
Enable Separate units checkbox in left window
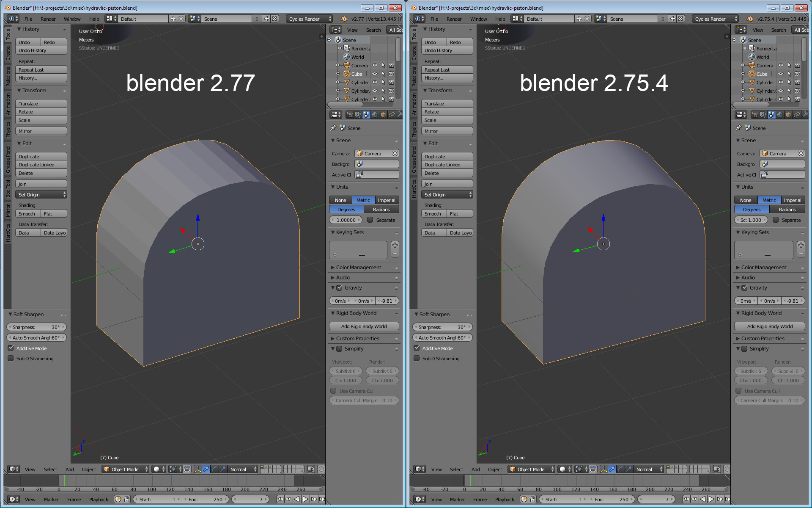pyautogui.click(x=370, y=220)
